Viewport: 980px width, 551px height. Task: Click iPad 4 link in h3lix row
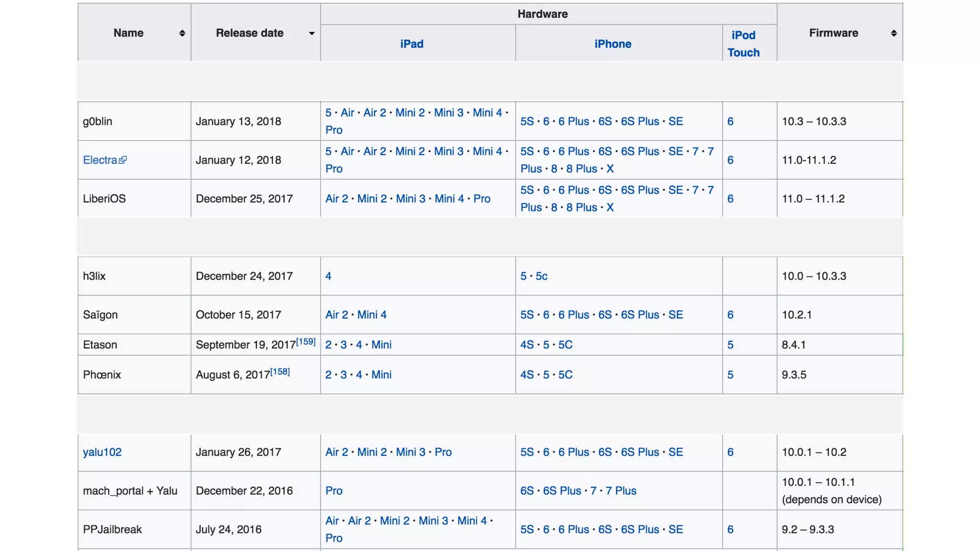point(328,276)
